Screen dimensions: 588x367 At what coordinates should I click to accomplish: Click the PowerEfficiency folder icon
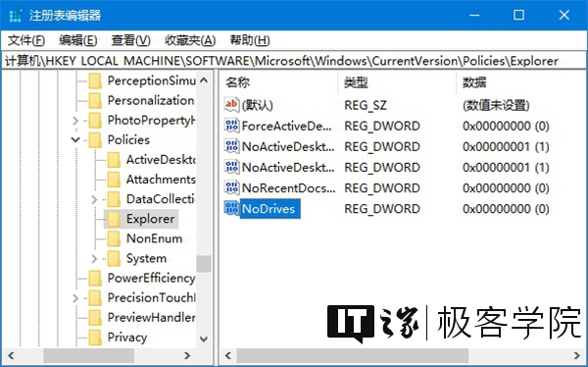pyautogui.click(x=95, y=279)
